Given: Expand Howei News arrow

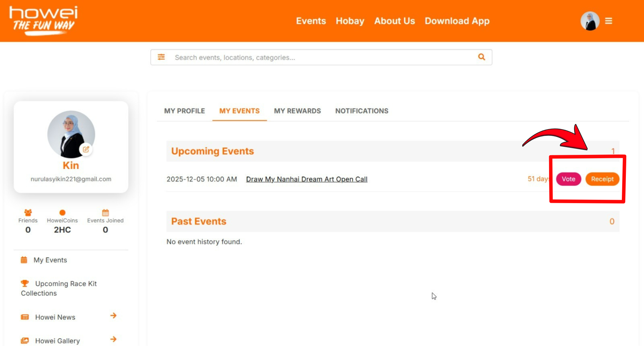Looking at the screenshot, I should point(113,316).
